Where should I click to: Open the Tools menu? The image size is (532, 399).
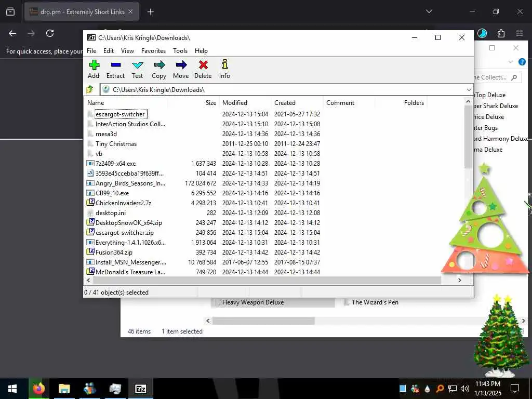click(x=180, y=51)
